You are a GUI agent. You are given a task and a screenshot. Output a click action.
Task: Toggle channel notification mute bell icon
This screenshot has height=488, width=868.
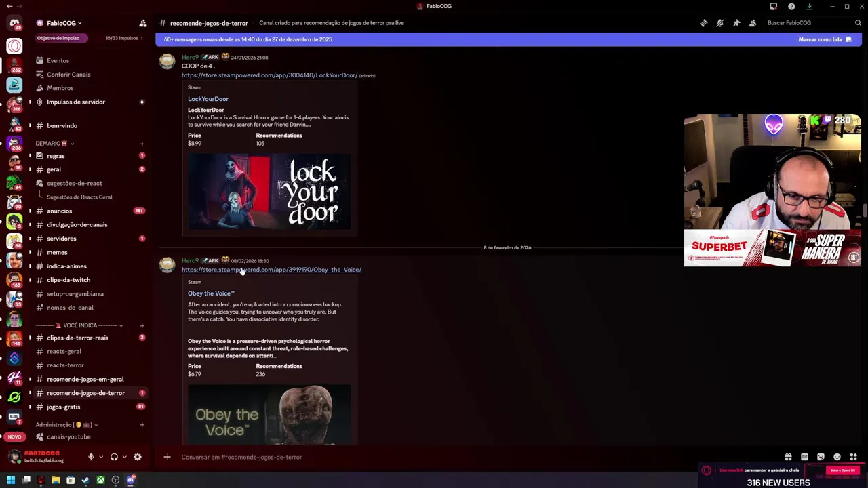pyautogui.click(x=720, y=23)
